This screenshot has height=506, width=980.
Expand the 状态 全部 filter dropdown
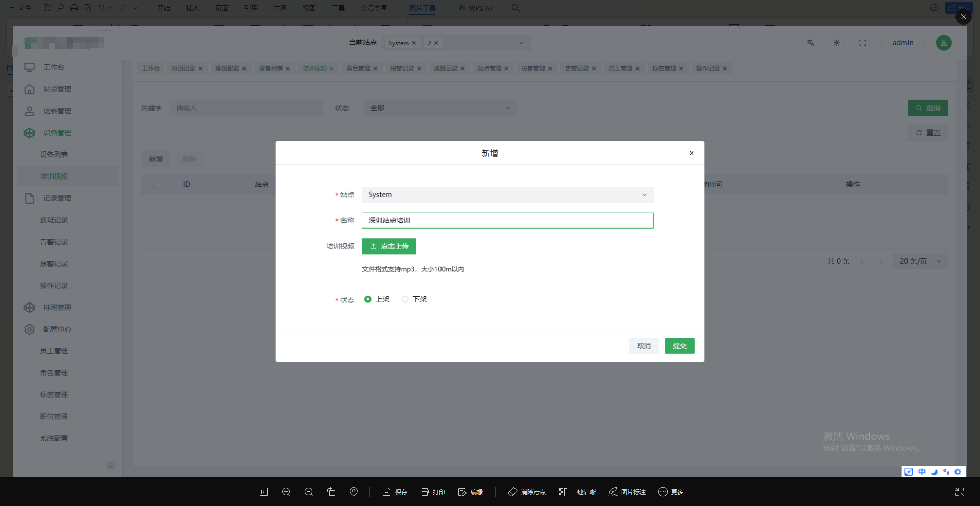pos(440,108)
